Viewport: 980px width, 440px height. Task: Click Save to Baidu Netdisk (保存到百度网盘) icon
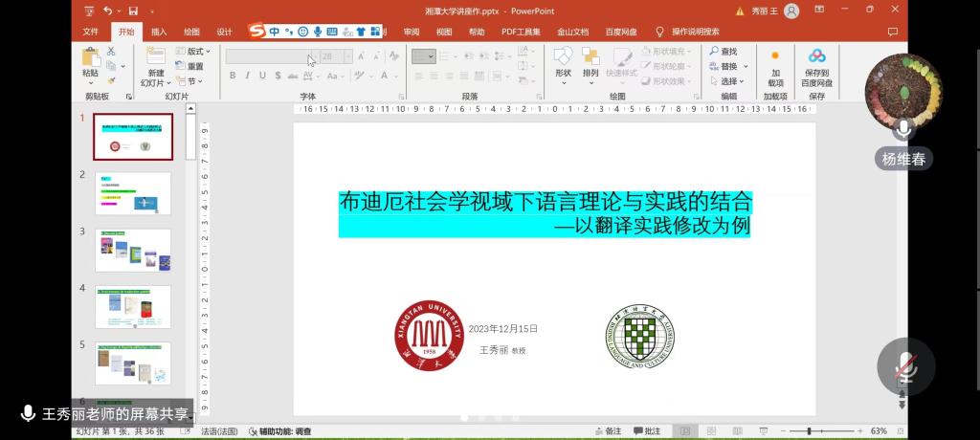point(816,57)
